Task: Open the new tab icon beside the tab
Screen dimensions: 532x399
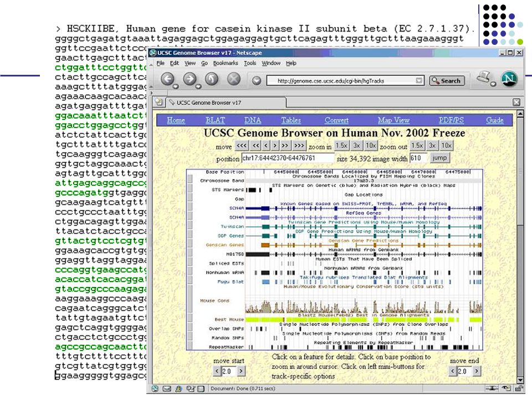Action: pyautogui.click(x=158, y=102)
